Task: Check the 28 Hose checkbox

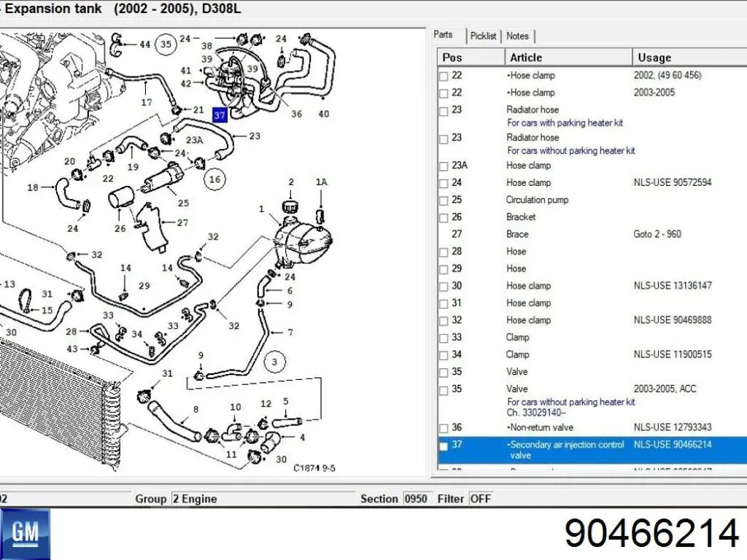Action: (444, 252)
